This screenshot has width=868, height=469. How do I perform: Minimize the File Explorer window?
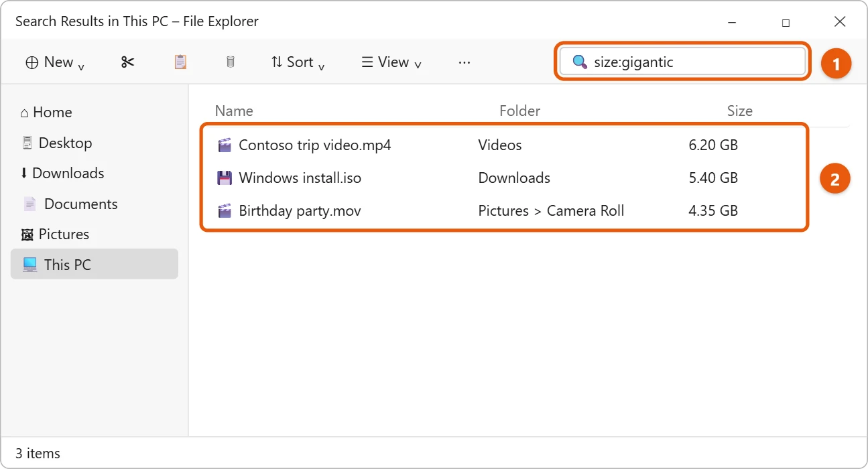click(x=731, y=22)
